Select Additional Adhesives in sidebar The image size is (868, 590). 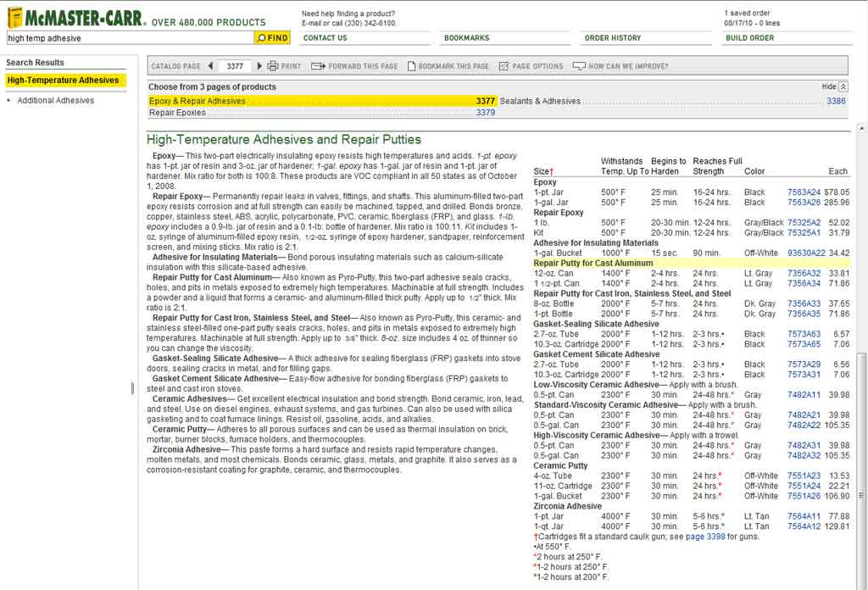pyautogui.click(x=56, y=101)
